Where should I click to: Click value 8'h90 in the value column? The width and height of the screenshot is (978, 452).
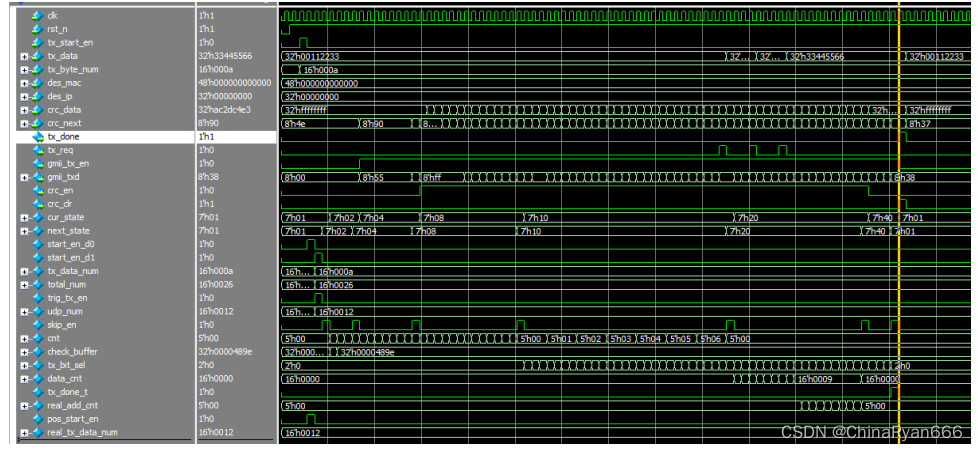[208, 123]
